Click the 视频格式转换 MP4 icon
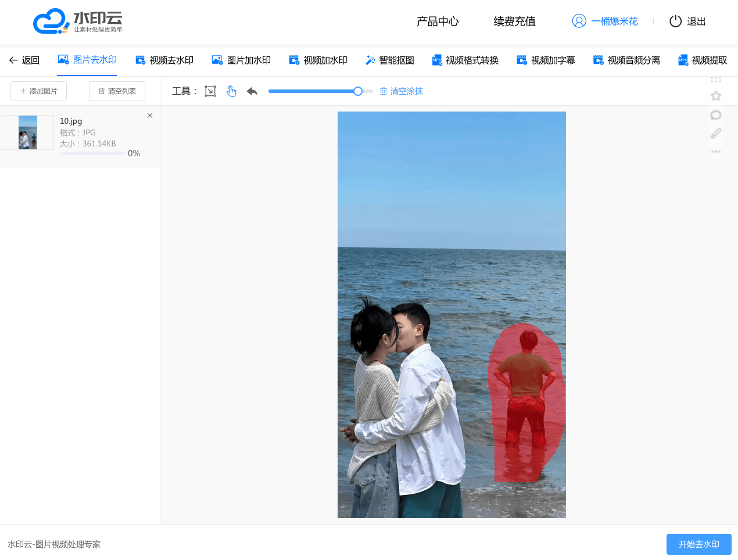The height and width of the screenshot is (560, 738). click(x=437, y=60)
